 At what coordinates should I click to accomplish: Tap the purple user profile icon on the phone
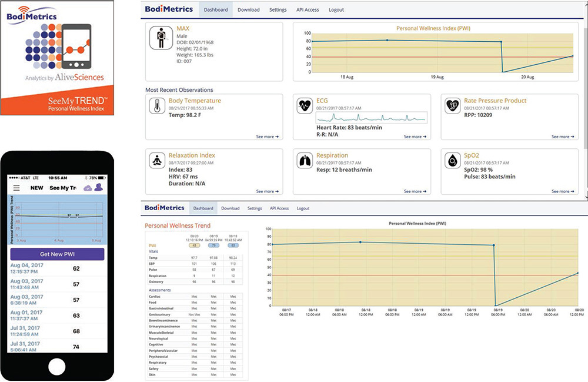99,188
